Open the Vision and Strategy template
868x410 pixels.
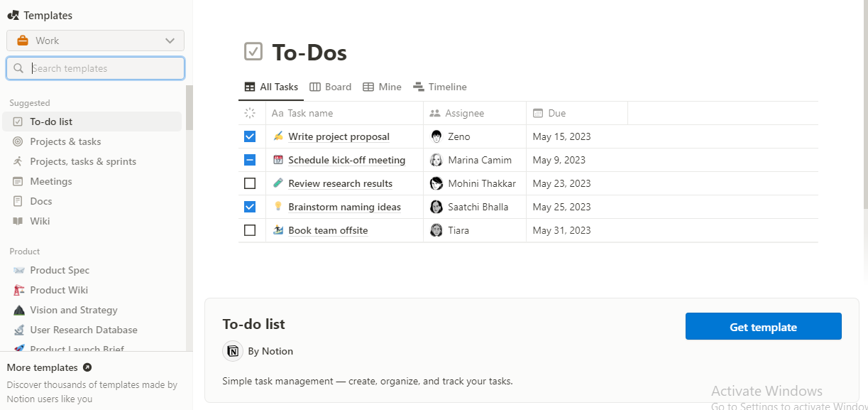tap(73, 310)
